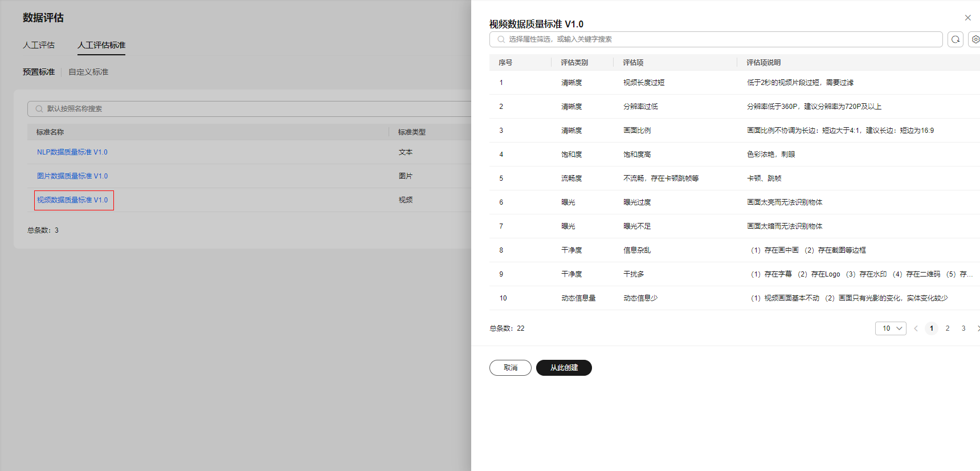Select the 人工评估标准 tab
This screenshot has width=980, height=471.
(x=101, y=45)
